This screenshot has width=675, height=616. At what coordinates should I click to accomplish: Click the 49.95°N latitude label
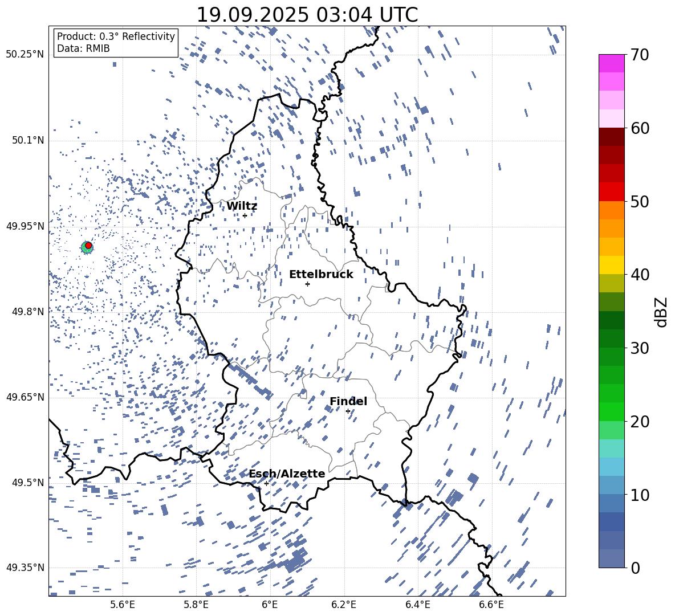tap(25, 226)
